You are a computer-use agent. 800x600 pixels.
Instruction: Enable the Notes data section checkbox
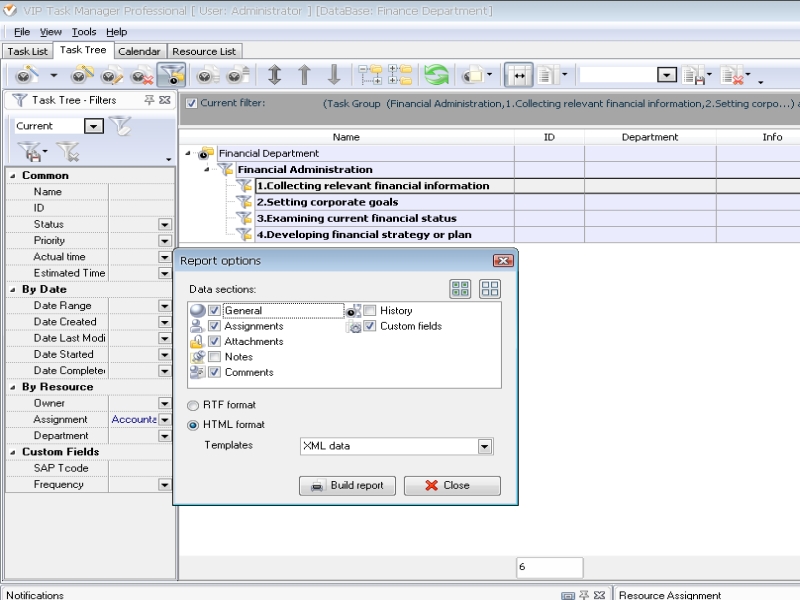(214, 357)
